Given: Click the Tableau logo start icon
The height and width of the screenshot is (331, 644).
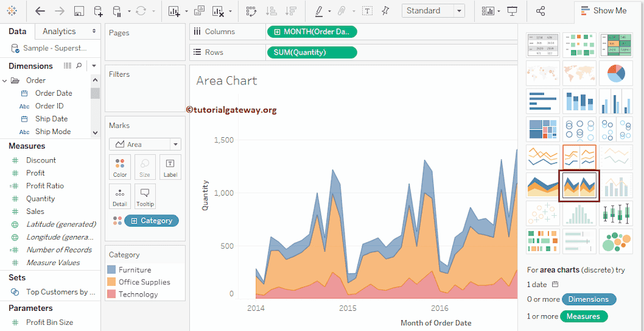Looking at the screenshot, I should pos(12,11).
